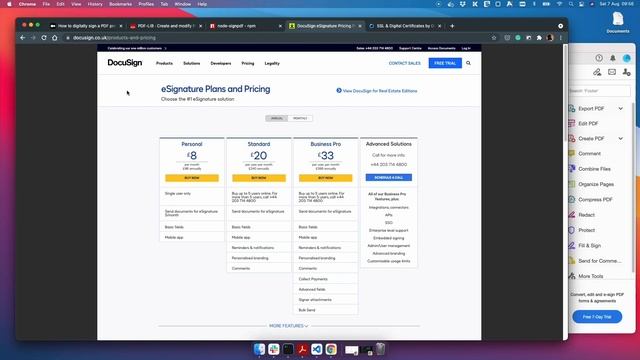Open the Solutions navigation menu
The width and height of the screenshot is (640, 360).
(x=191, y=63)
